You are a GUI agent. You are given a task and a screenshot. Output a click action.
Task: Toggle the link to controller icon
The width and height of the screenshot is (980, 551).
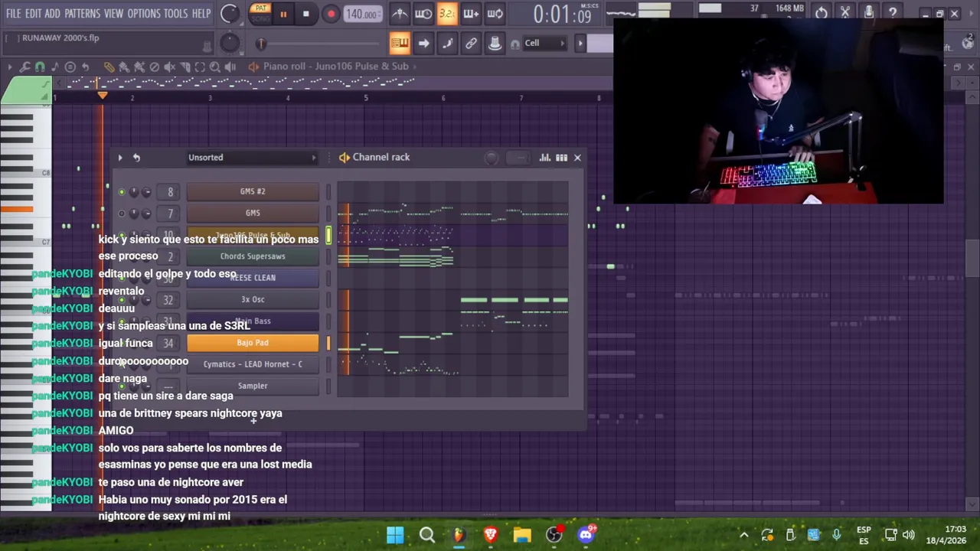tap(471, 43)
